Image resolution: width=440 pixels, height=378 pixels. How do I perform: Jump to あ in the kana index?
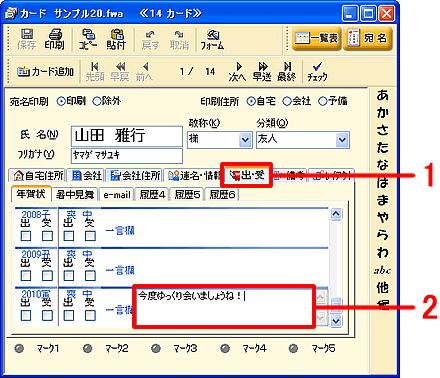pos(383,95)
